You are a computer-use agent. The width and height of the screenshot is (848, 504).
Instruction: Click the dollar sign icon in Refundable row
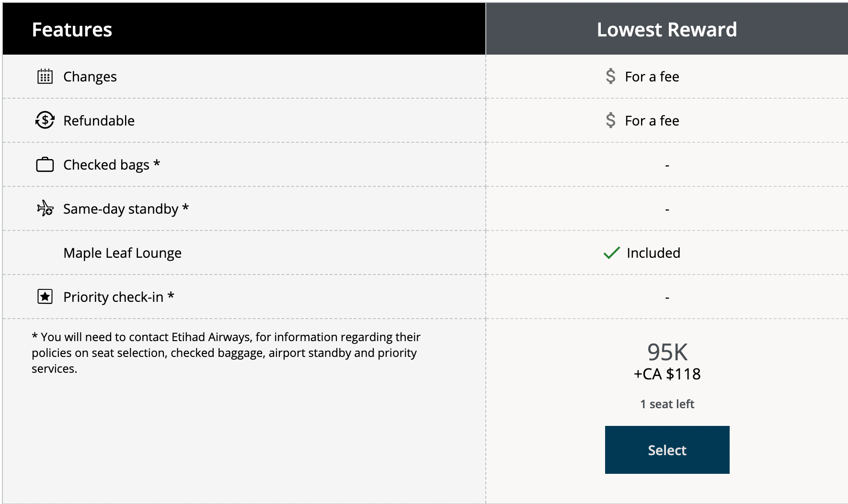610,120
